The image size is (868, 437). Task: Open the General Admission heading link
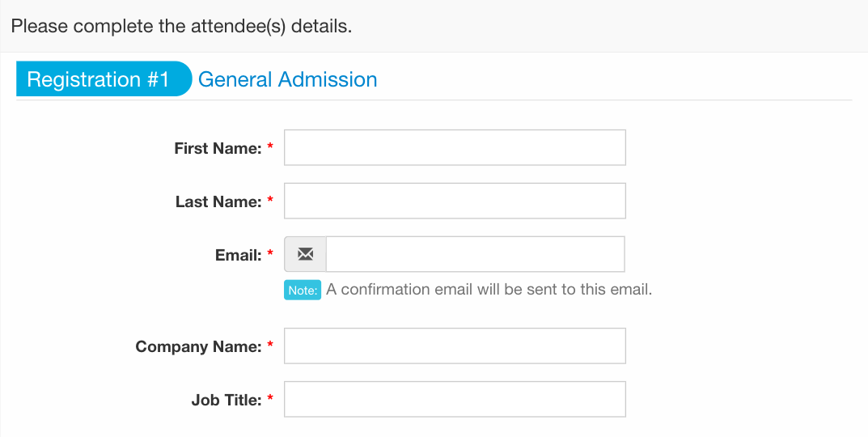pyautogui.click(x=287, y=79)
